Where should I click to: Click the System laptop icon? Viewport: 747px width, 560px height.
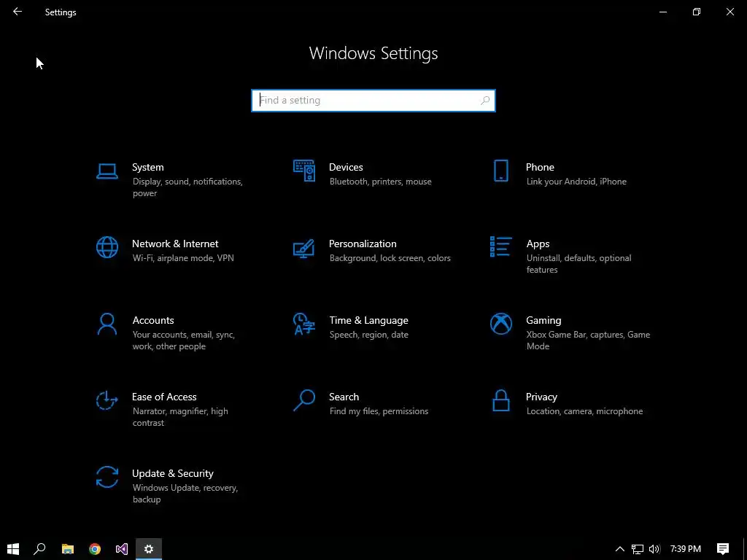[107, 171]
